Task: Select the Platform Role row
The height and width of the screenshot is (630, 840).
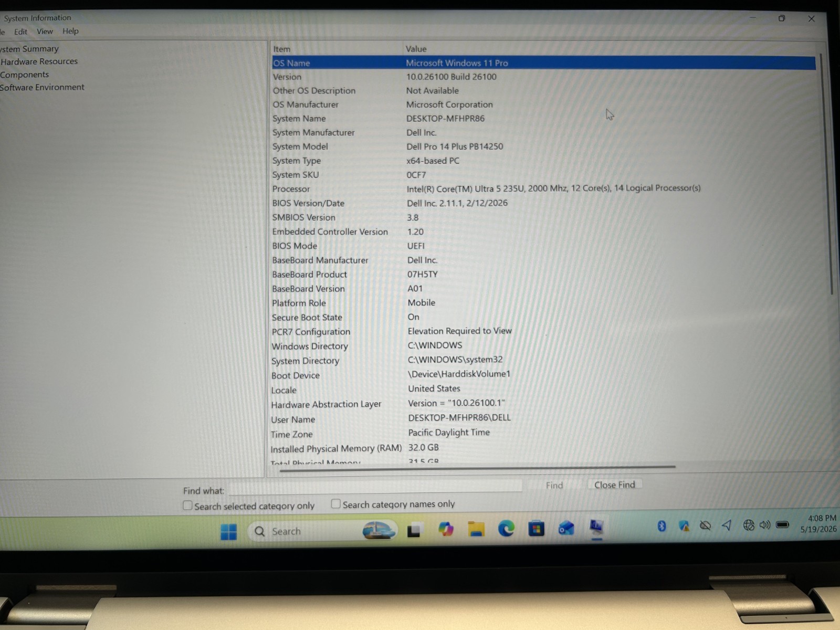Action: coord(543,303)
